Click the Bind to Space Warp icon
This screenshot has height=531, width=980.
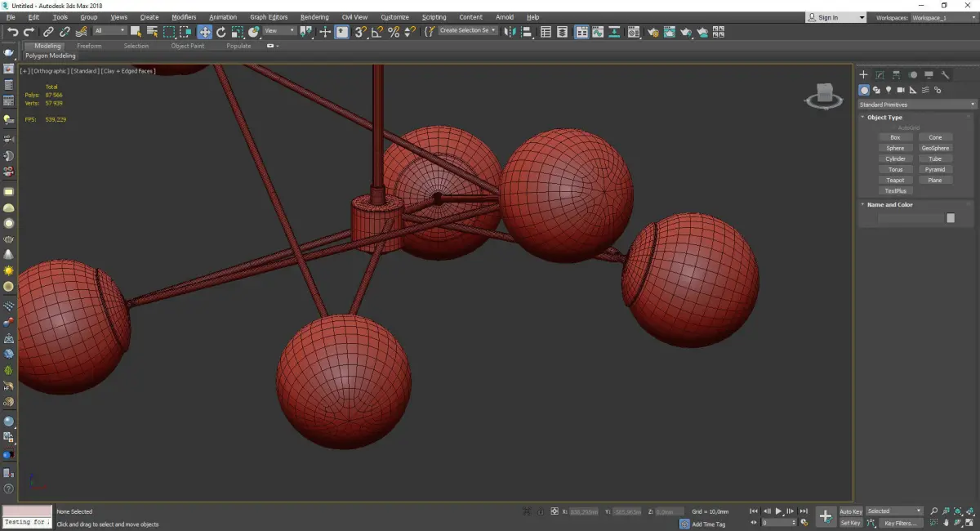coord(81,32)
